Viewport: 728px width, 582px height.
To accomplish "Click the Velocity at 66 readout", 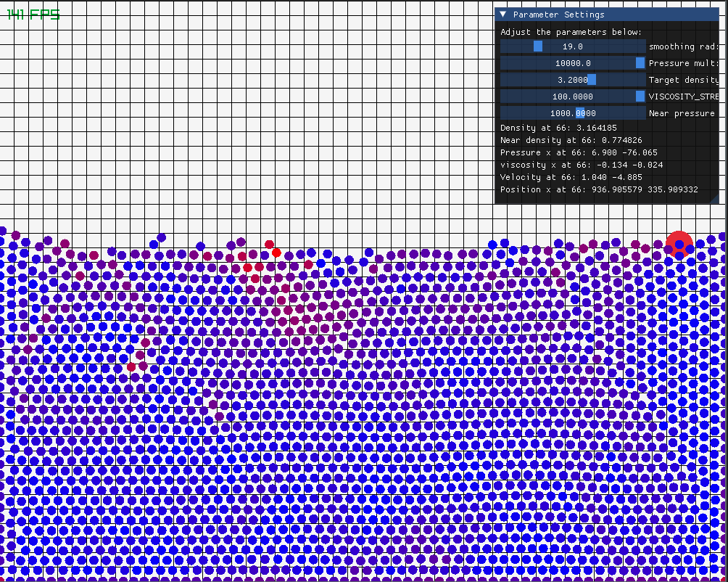I will coord(571,177).
